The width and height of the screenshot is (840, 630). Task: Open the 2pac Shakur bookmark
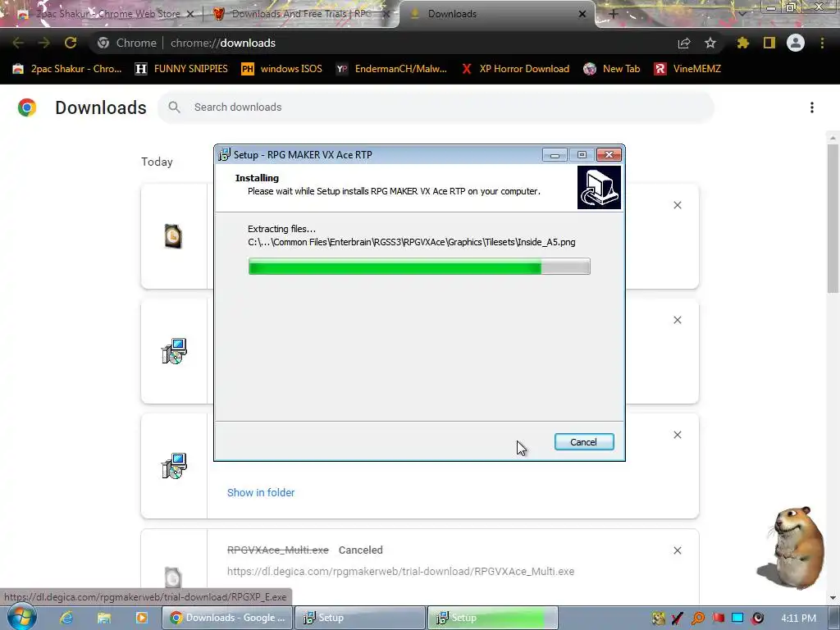(x=67, y=69)
